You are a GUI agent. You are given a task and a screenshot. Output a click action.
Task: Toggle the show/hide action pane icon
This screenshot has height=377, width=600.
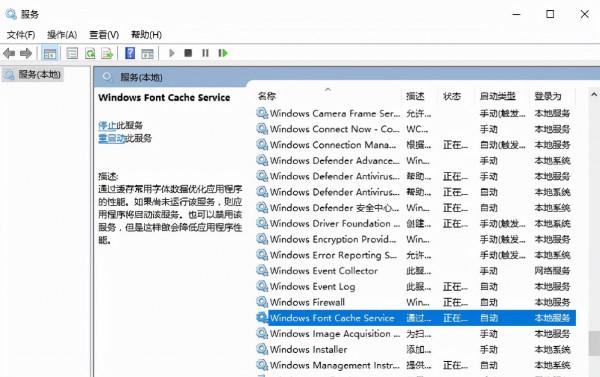pyautogui.click(x=147, y=53)
